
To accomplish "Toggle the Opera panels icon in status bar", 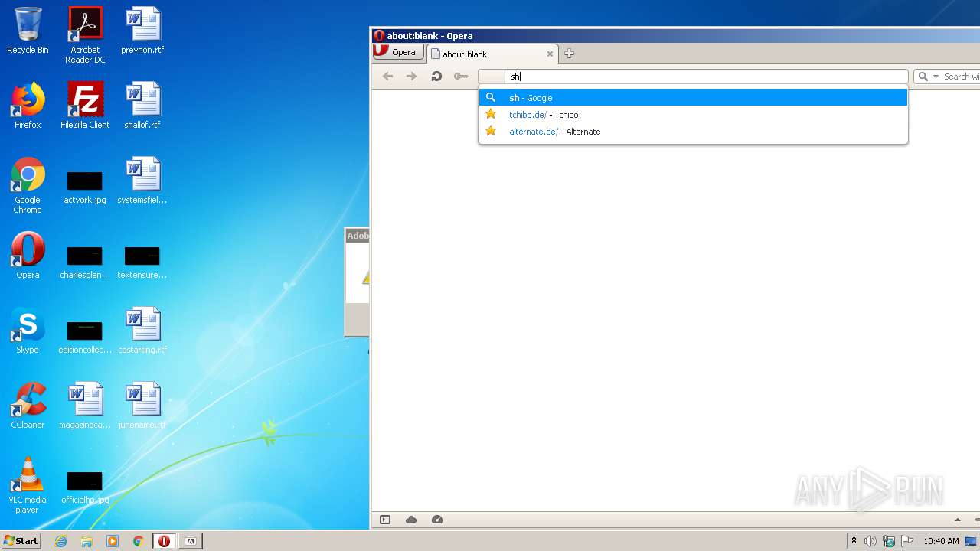I will (x=385, y=520).
